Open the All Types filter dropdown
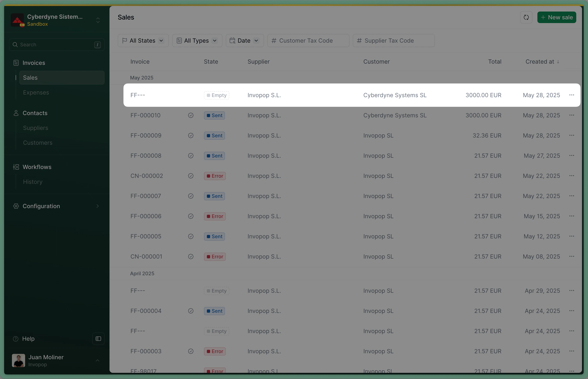 (x=197, y=41)
